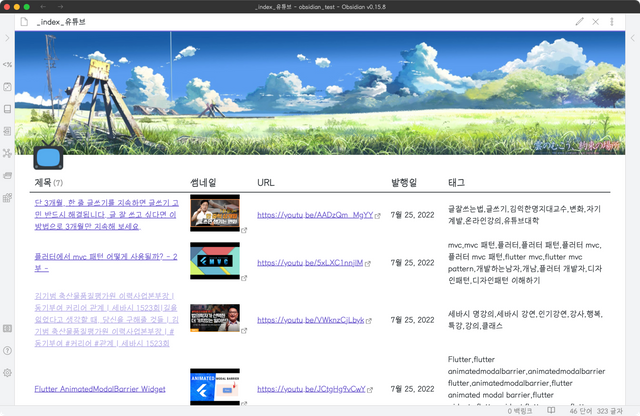Viewport: 640px width, 416px height.
Task: Open the 김기범 축산물품질평가원 note link
Action: coord(107,319)
